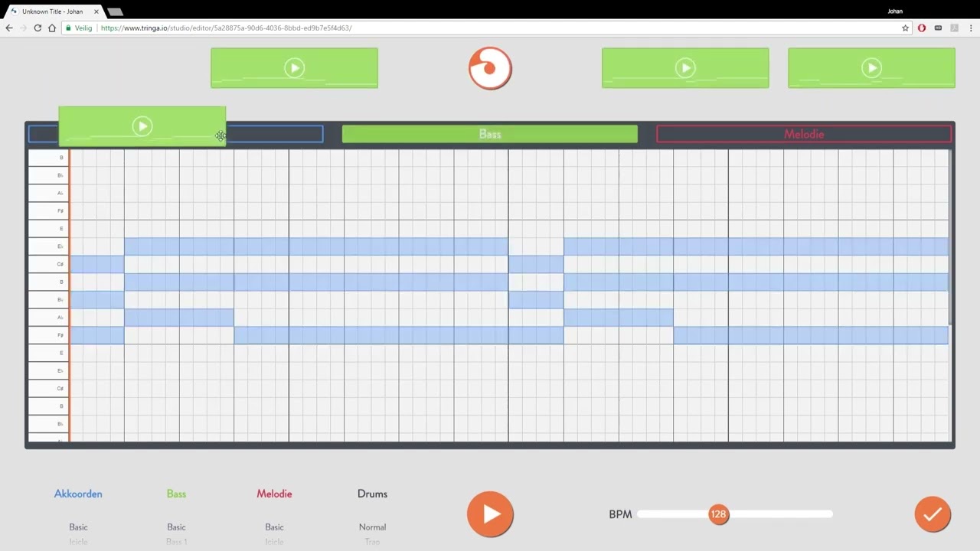Click the BPM slider track right end
This screenshot has height=551, width=980.
(828, 514)
